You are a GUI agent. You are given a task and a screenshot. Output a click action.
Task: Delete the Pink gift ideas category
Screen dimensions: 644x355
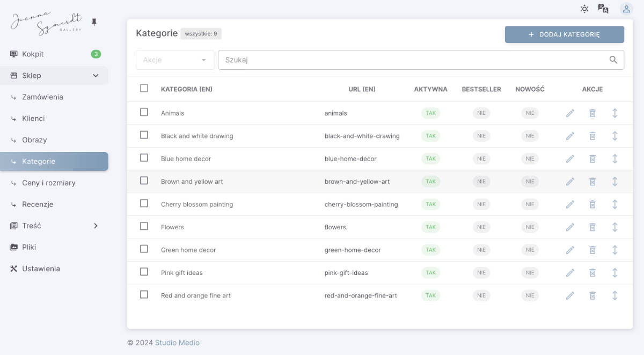coord(592,273)
